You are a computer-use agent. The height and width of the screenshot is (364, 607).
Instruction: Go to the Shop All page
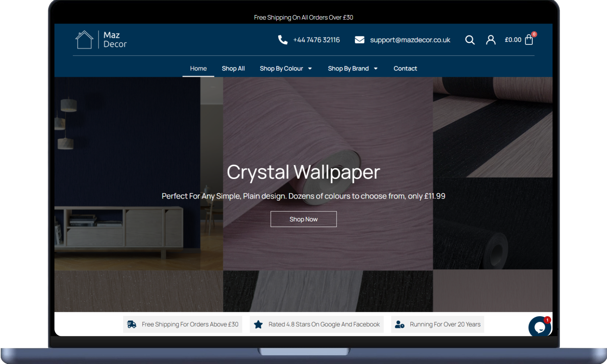click(x=233, y=68)
